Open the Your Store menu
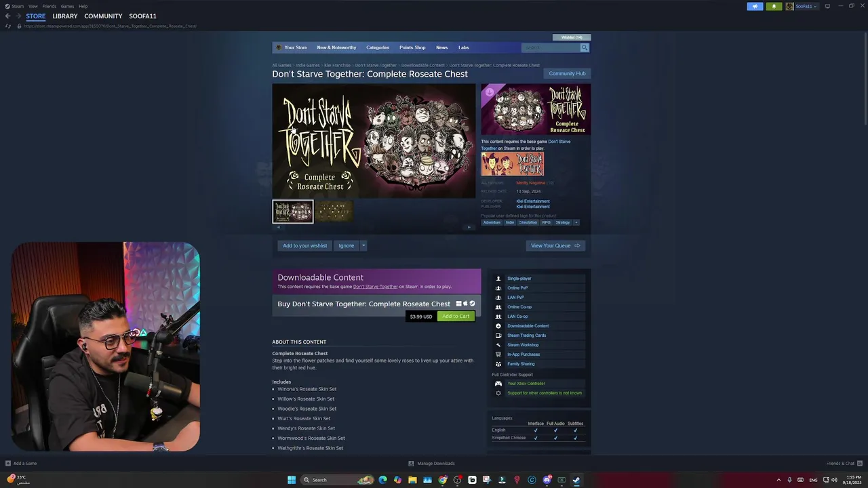Screen dimensions: 868x488 click(x=296, y=47)
